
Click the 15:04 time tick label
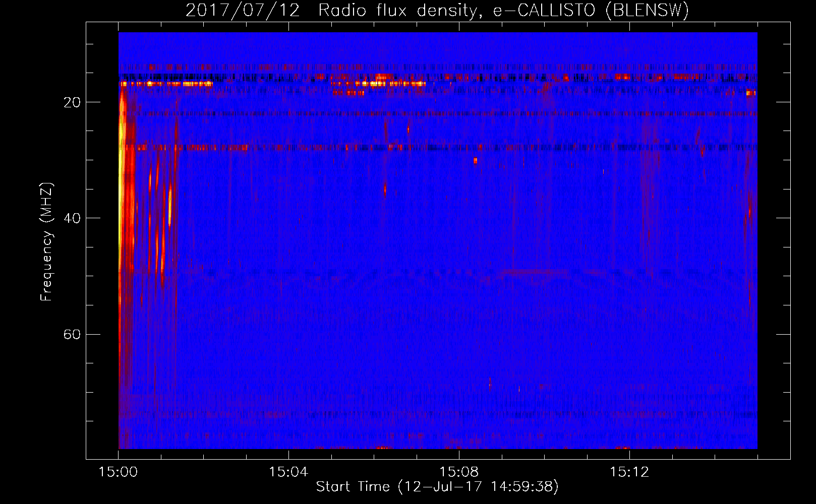[288, 472]
